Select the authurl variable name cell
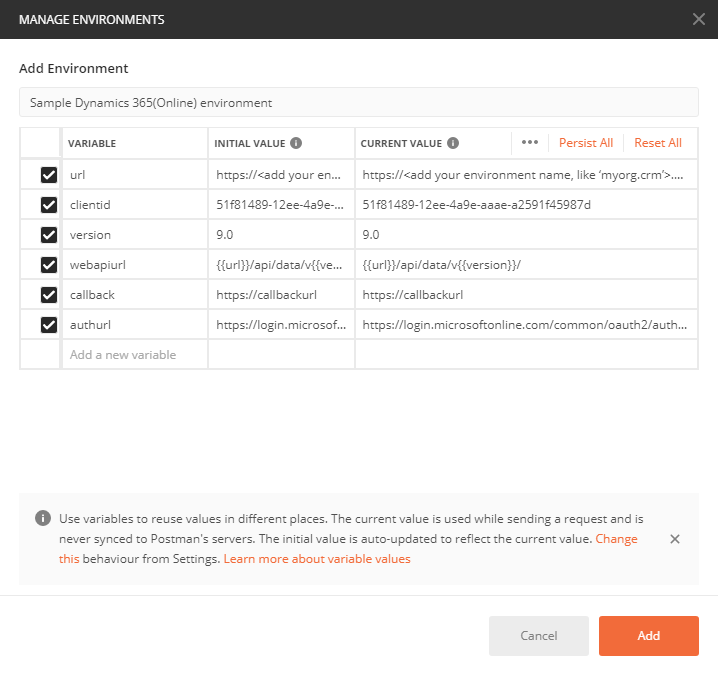Image resolution: width=718 pixels, height=675 pixels. click(135, 325)
